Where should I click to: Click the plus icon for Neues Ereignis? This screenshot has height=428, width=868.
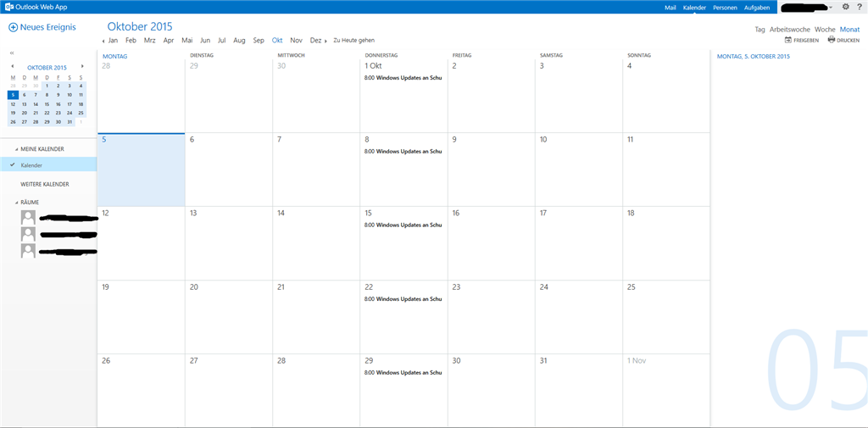tap(14, 27)
